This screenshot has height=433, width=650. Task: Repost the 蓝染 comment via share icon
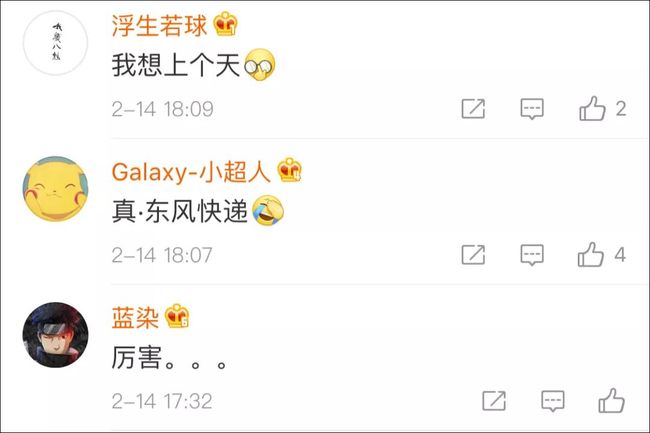(494, 401)
